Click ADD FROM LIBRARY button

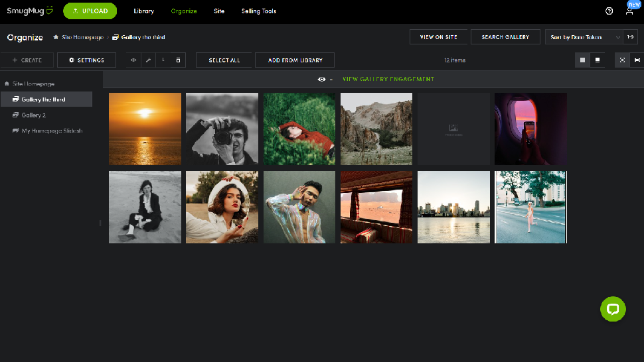[295, 60]
